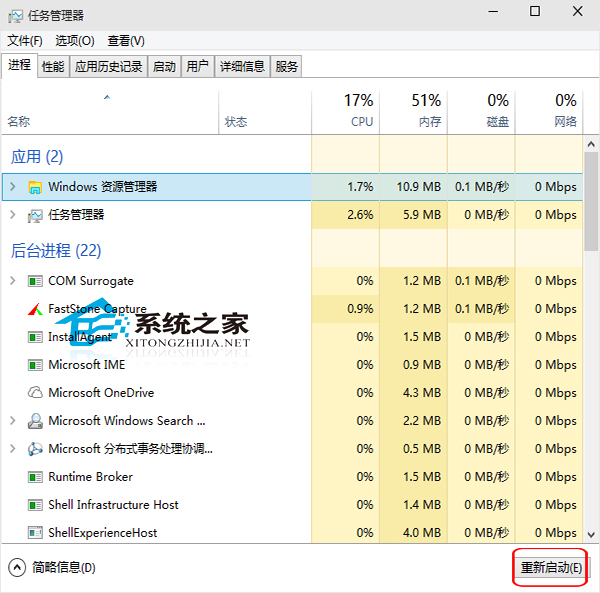The height and width of the screenshot is (593, 600).
Task: Click the 4.0 MB ShellExperienceHost memory value
Action: point(422,533)
